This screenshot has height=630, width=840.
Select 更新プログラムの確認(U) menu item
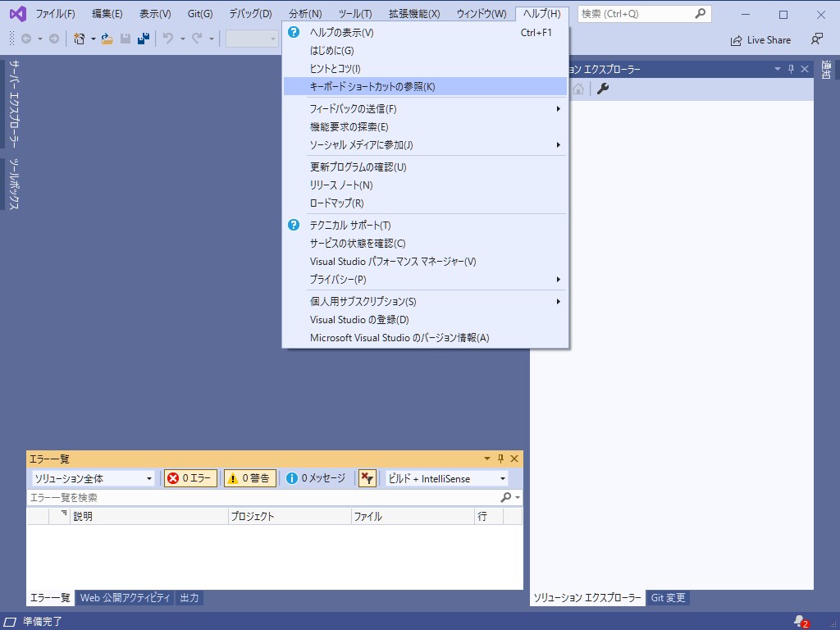pyautogui.click(x=425, y=167)
